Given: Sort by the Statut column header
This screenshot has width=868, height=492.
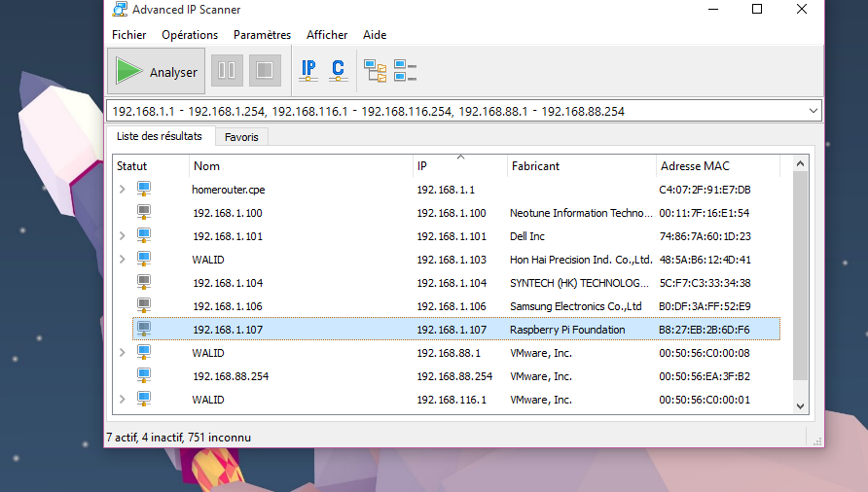Looking at the screenshot, I should point(151,166).
